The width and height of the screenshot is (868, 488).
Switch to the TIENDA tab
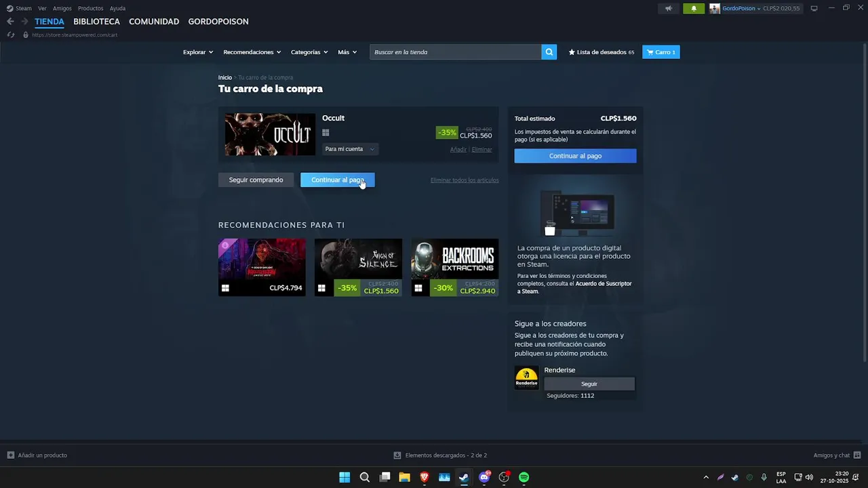pyautogui.click(x=50, y=22)
